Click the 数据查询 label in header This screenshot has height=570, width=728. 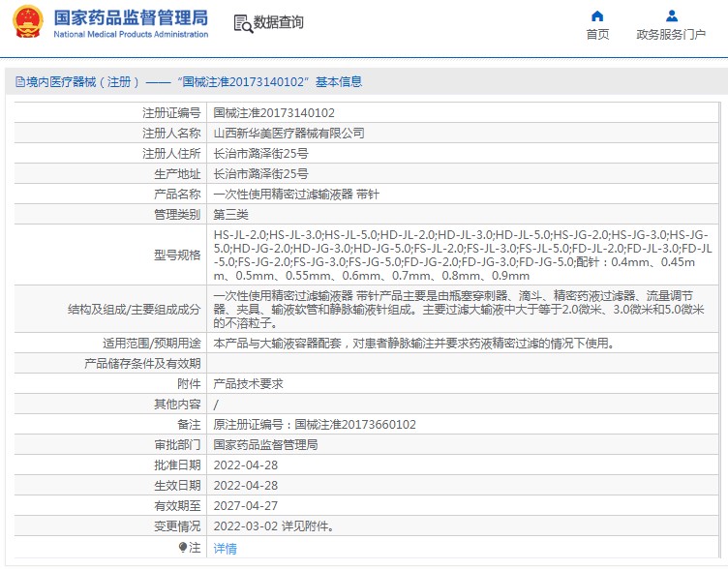(x=279, y=22)
